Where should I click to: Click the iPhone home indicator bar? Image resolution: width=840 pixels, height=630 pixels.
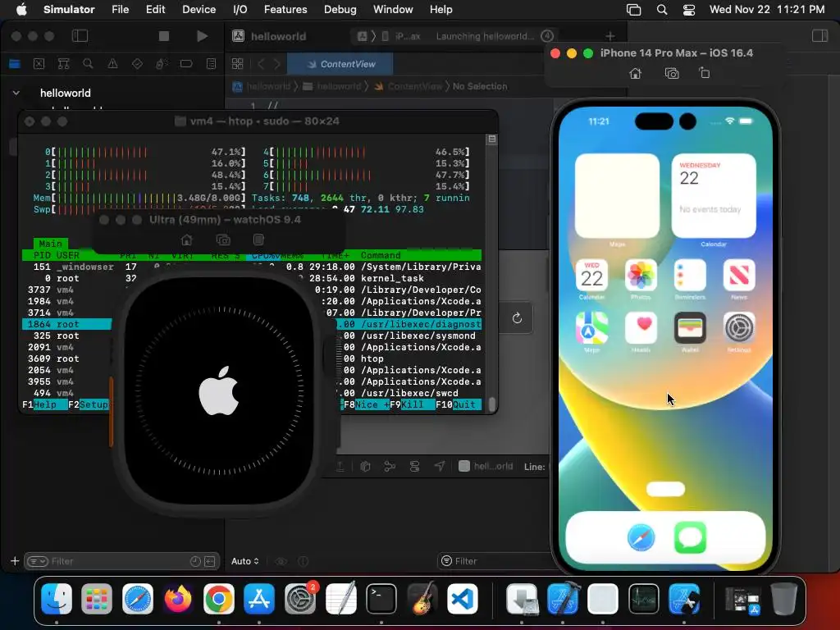(x=665, y=489)
